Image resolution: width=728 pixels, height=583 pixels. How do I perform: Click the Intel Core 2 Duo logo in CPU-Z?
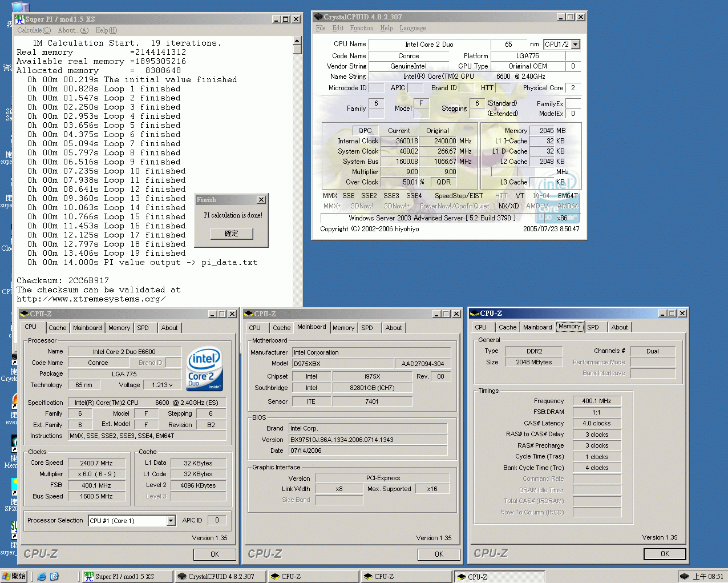[205, 369]
